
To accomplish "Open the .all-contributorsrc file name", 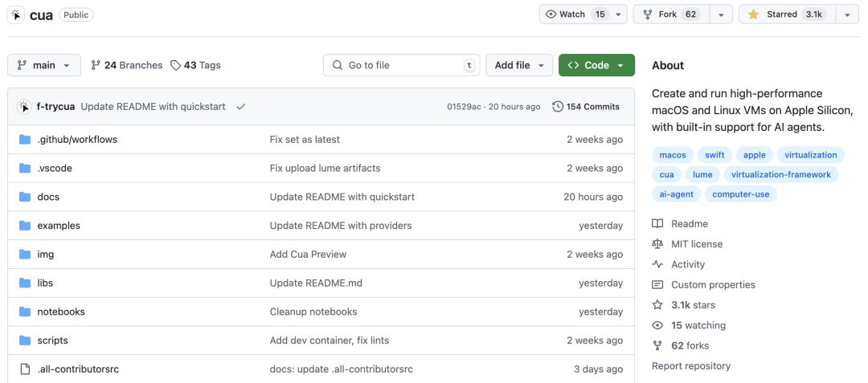I will pos(78,369).
